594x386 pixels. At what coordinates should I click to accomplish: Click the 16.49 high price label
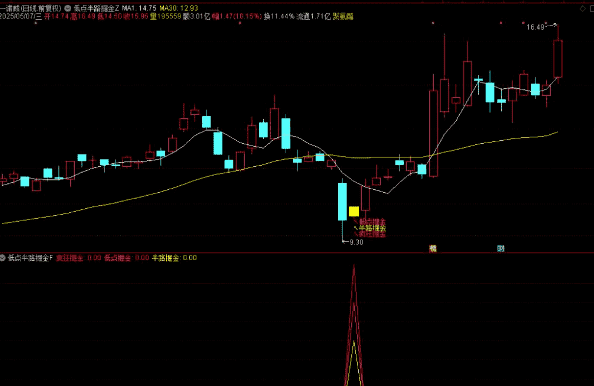pyautogui.click(x=535, y=27)
